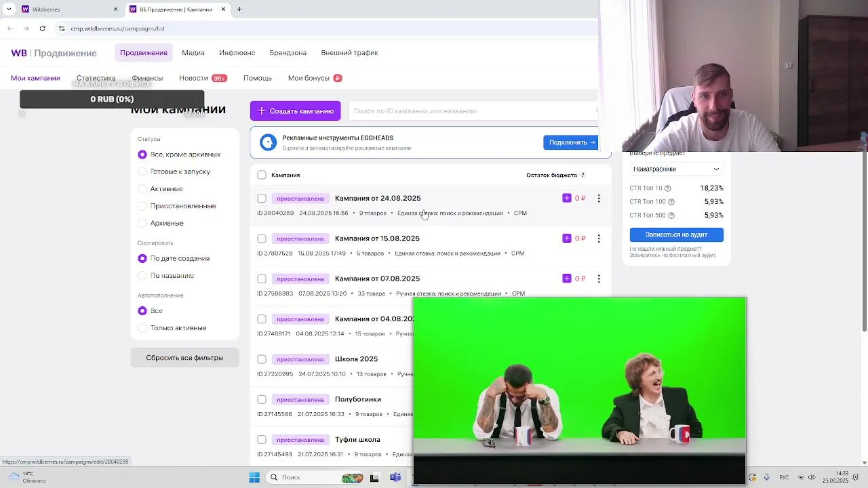868x488 pixels.
Task: Select Готовые к запуску status filter
Action: (142, 171)
